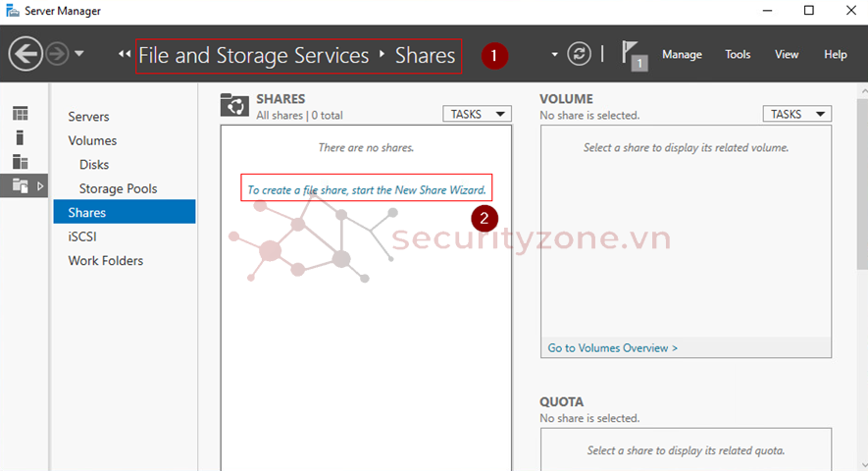The width and height of the screenshot is (868, 471).
Task: Select the Local Server sidebar icon
Action: pyautogui.click(x=21, y=137)
